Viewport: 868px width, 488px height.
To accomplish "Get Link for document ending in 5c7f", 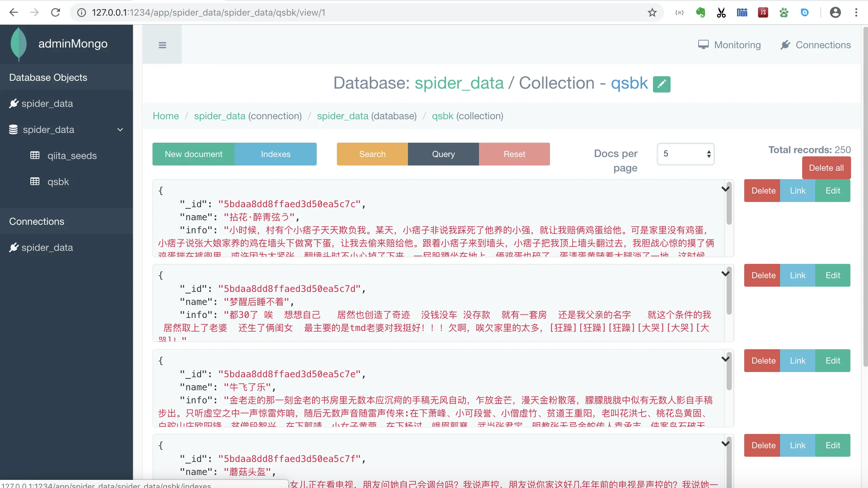I will (x=798, y=445).
